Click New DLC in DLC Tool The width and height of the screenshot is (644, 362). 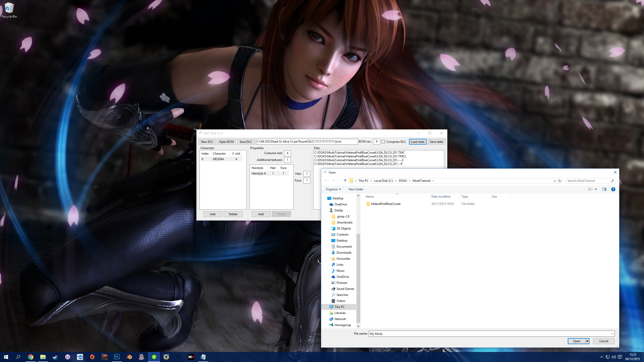tap(207, 142)
